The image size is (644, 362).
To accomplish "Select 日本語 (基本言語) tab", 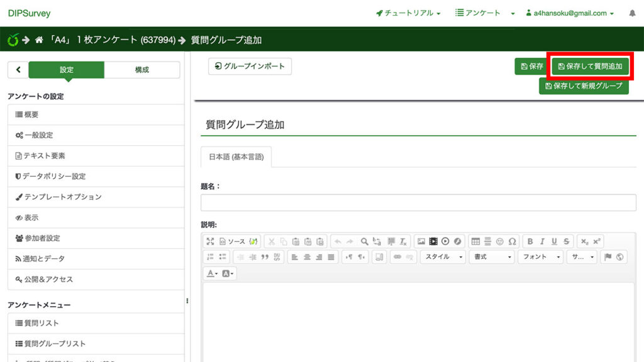I will 236,156.
